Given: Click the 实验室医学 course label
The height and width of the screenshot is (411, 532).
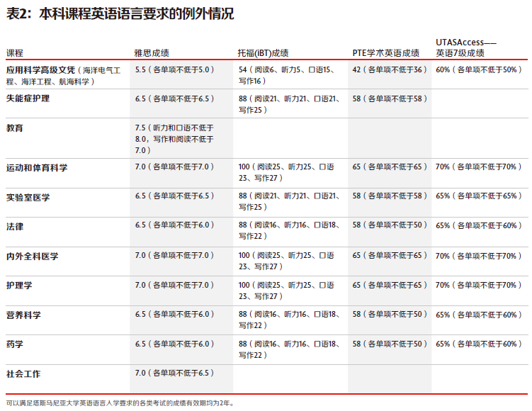Looking at the screenshot, I should coord(28,197).
